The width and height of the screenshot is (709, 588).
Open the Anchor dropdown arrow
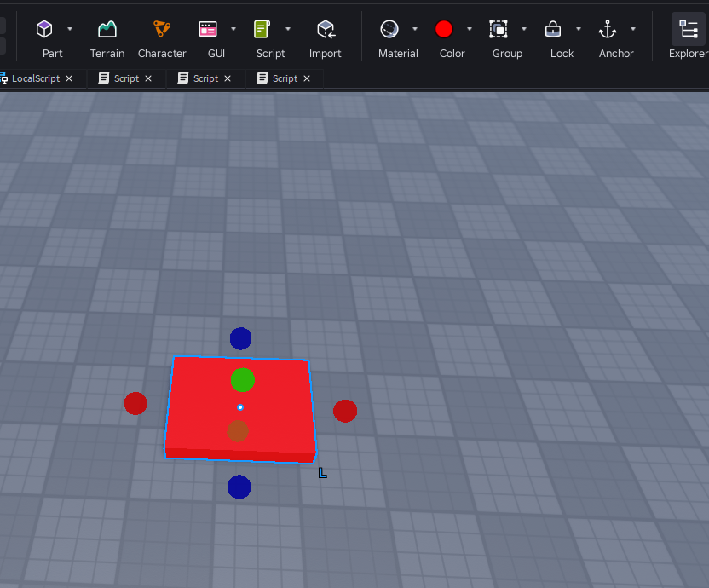pyautogui.click(x=633, y=29)
